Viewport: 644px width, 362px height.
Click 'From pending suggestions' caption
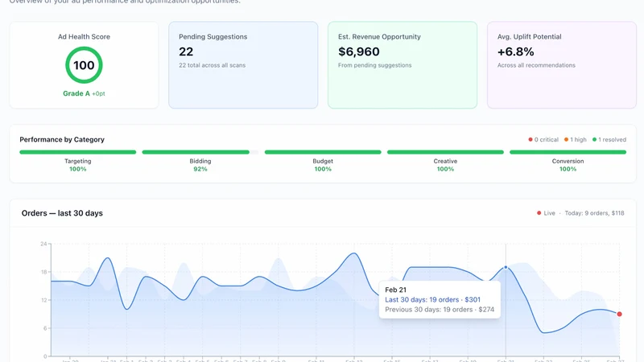pyautogui.click(x=374, y=65)
